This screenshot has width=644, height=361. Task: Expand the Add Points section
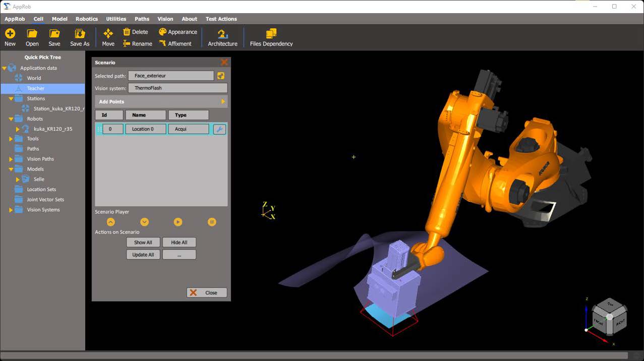[223, 102]
